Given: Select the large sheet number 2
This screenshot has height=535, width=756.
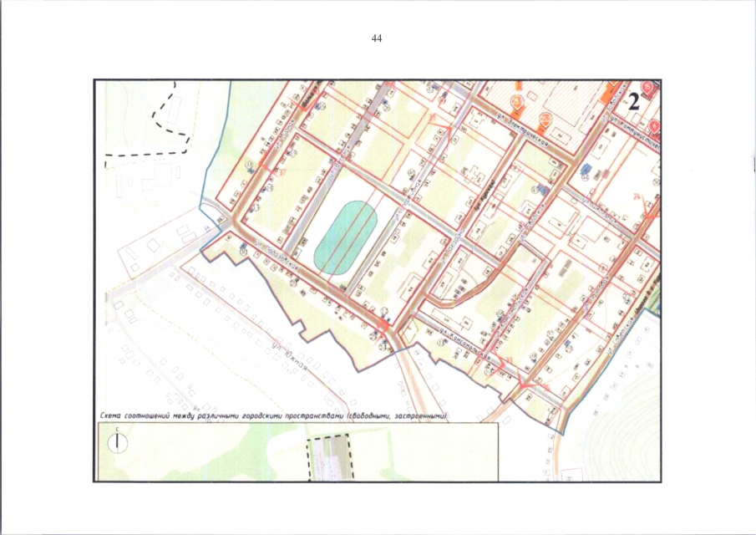Looking at the screenshot, I should (x=634, y=103).
